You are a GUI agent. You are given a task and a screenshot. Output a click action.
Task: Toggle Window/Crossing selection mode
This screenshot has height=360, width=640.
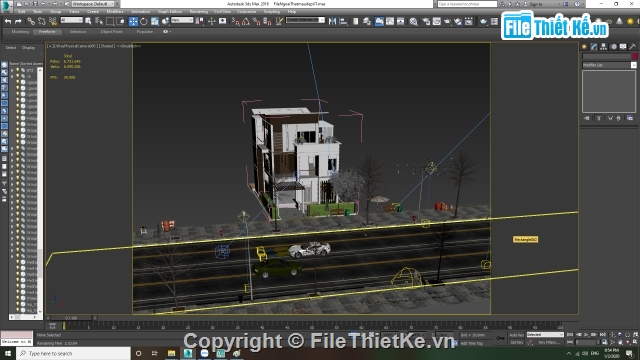pos(120,21)
